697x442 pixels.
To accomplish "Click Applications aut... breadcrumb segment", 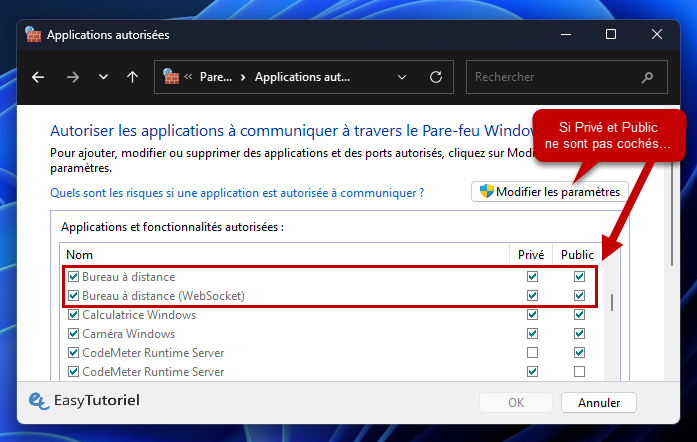I will 302,77.
